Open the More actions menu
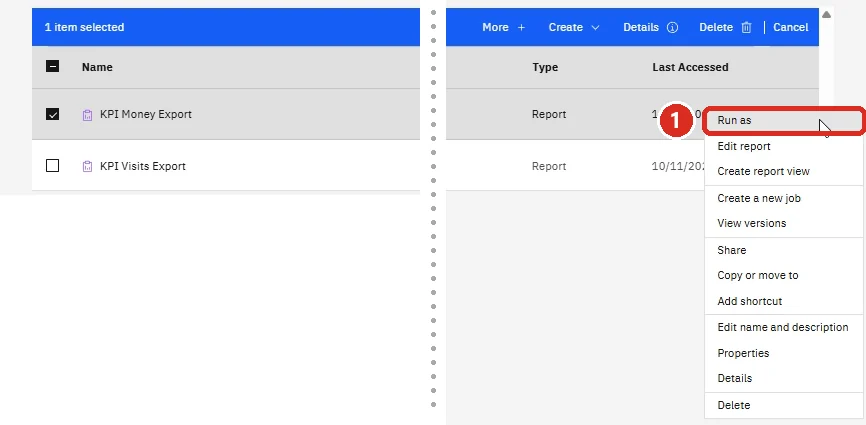 [504, 28]
